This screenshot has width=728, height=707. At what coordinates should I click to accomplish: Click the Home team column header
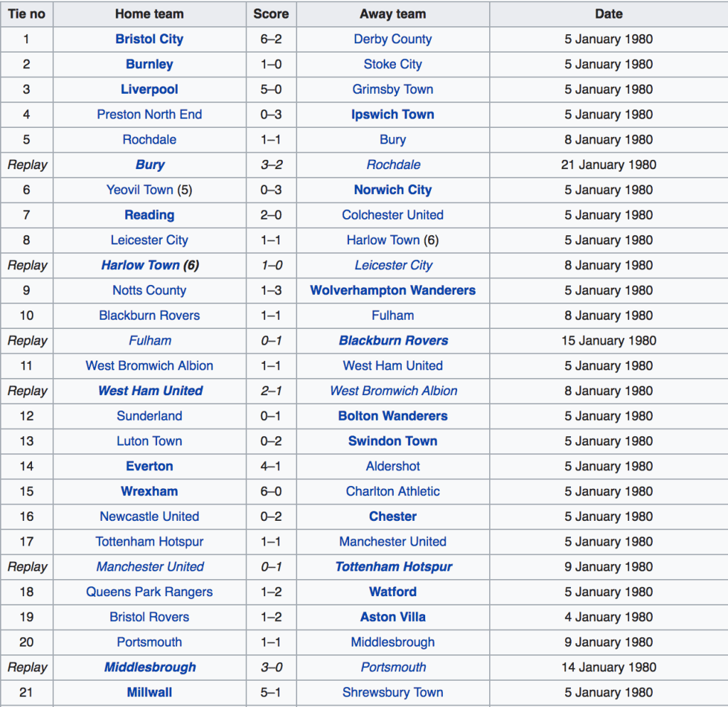pos(149,14)
